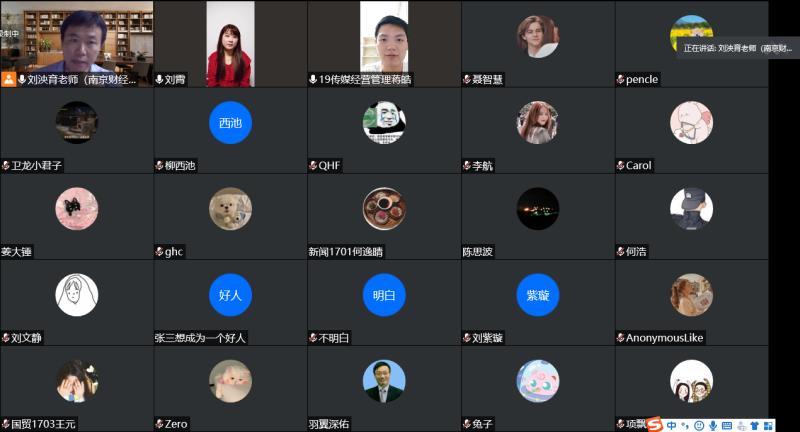Select the AnonymousLike name label

pos(664,338)
